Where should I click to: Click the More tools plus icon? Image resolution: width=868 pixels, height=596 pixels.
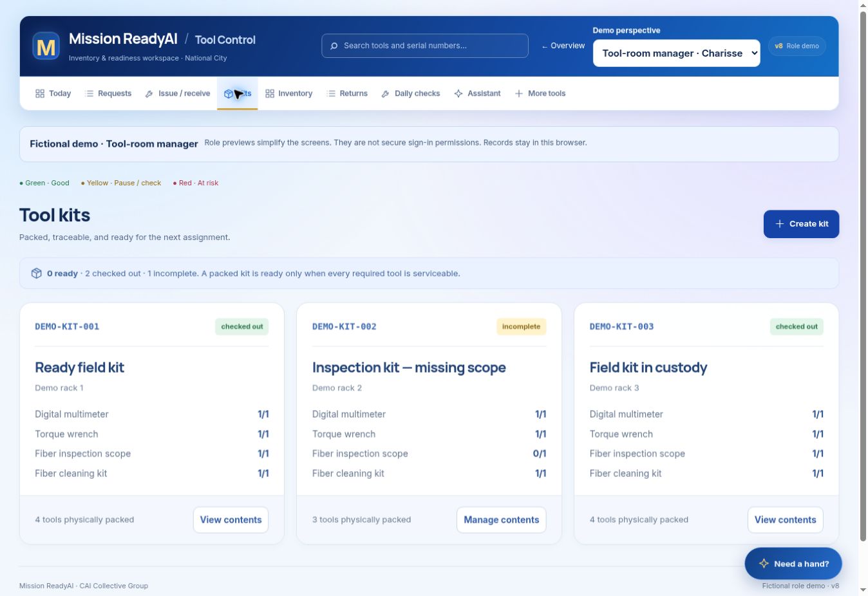click(x=519, y=93)
